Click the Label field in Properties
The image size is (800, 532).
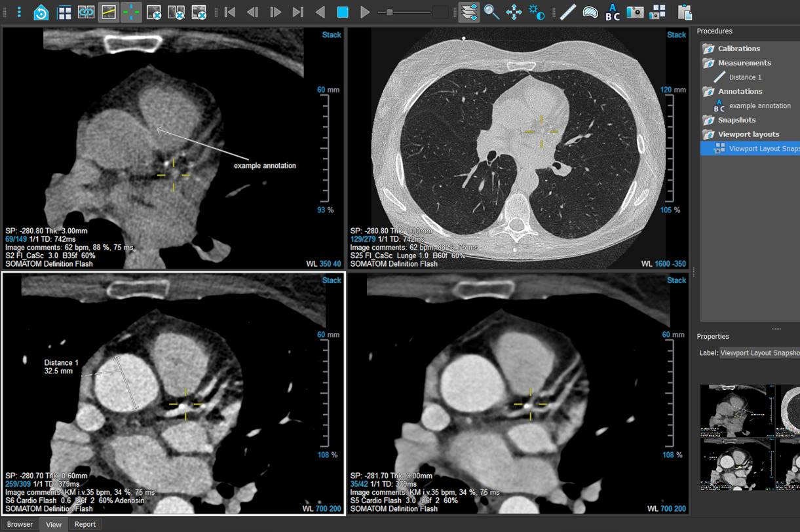coord(759,353)
